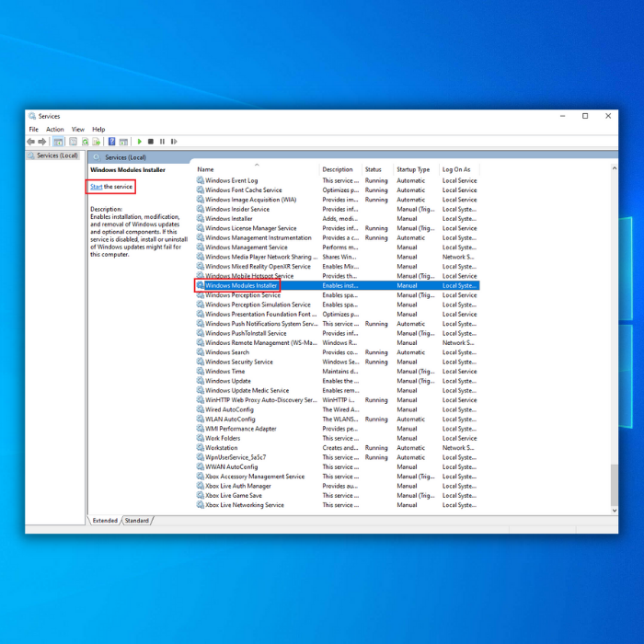The image size is (644, 644).
Task: Click the gear icon beside Workstation
Action: coord(200,448)
